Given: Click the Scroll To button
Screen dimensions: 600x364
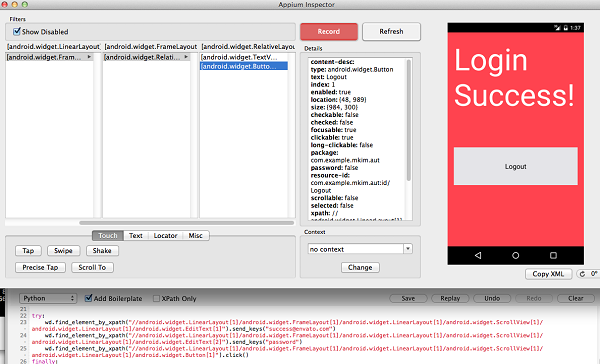Looking at the screenshot, I should click(92, 267).
